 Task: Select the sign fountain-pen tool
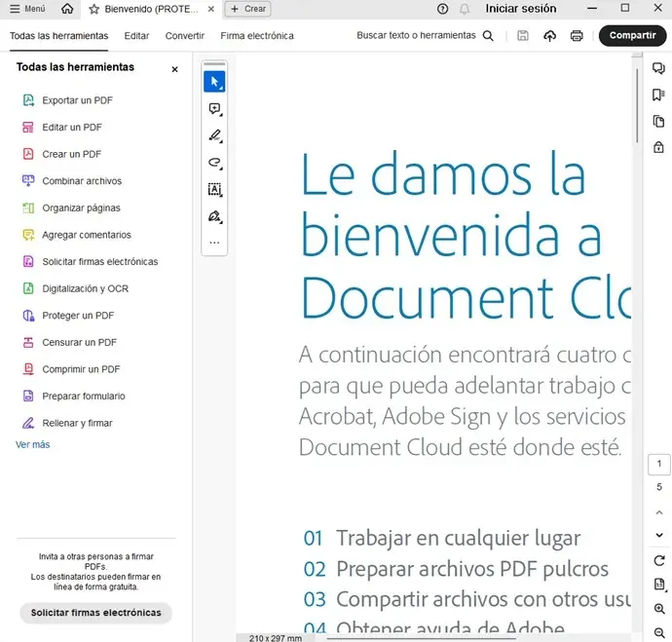pyautogui.click(x=214, y=216)
